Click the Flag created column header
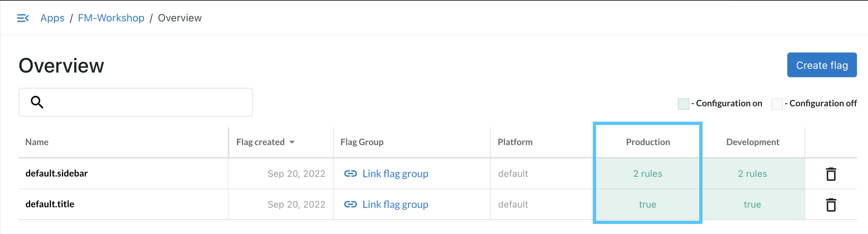The width and height of the screenshot is (868, 234). coord(261,142)
